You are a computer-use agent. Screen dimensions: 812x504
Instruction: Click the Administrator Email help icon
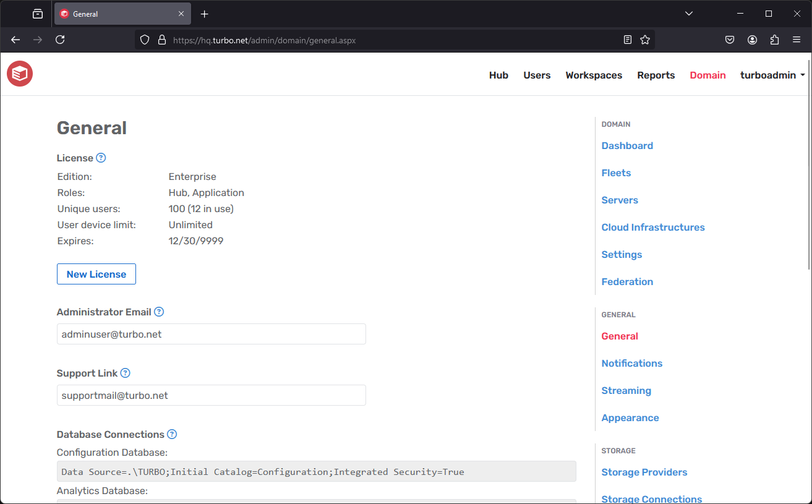point(159,312)
